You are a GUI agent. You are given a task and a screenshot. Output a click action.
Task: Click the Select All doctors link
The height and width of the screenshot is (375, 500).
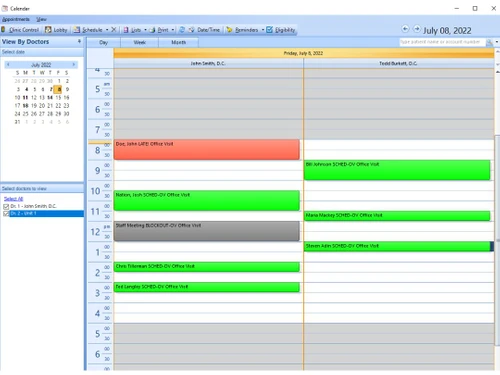point(13,199)
